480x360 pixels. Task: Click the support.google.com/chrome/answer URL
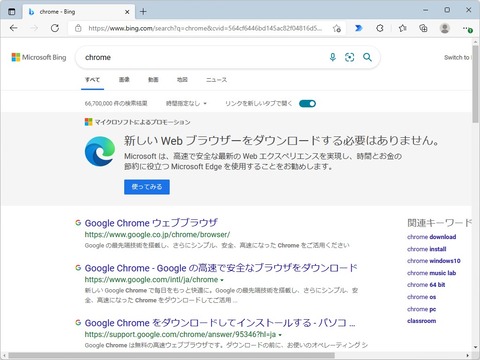pyautogui.click(x=180, y=335)
